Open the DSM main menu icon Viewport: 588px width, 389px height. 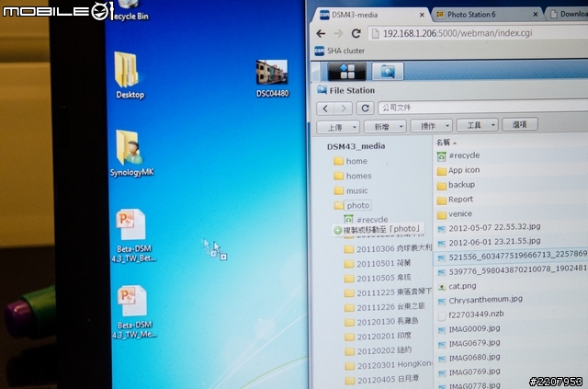point(347,72)
